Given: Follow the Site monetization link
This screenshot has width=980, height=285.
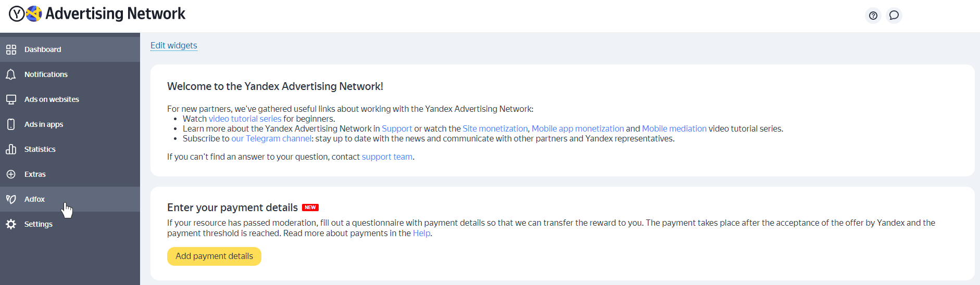Looking at the screenshot, I should click(495, 128).
